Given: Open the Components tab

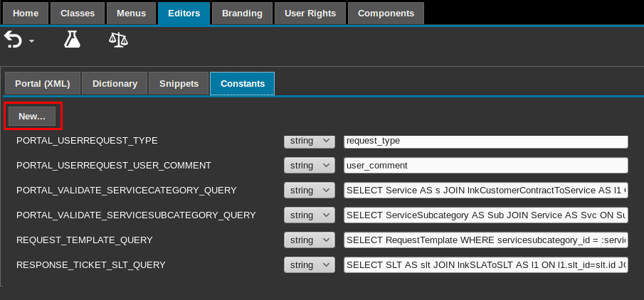Looking at the screenshot, I should 386,13.
